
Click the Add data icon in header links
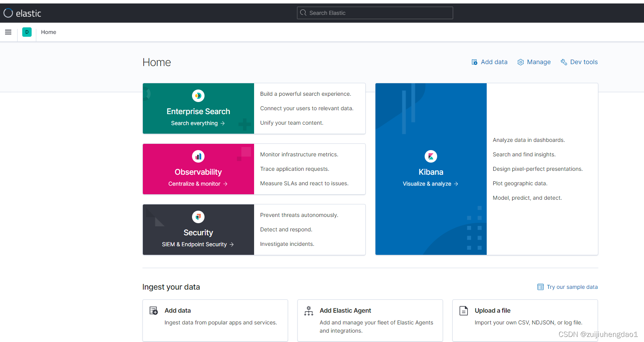(x=475, y=62)
